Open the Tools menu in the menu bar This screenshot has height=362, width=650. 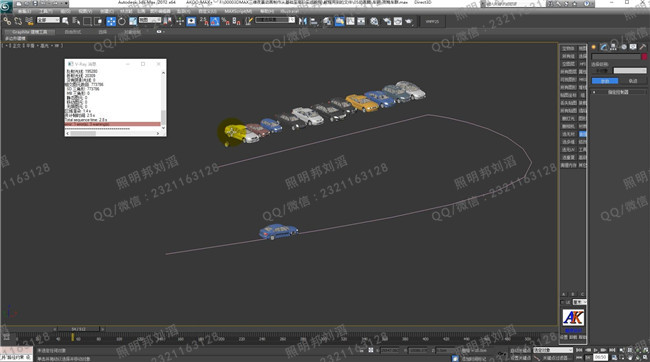[46, 11]
